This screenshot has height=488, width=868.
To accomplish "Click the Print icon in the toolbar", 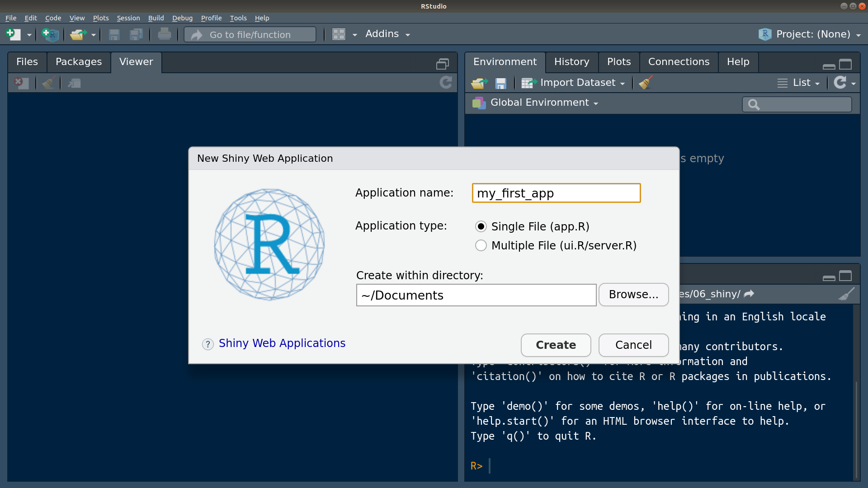I will [x=164, y=34].
